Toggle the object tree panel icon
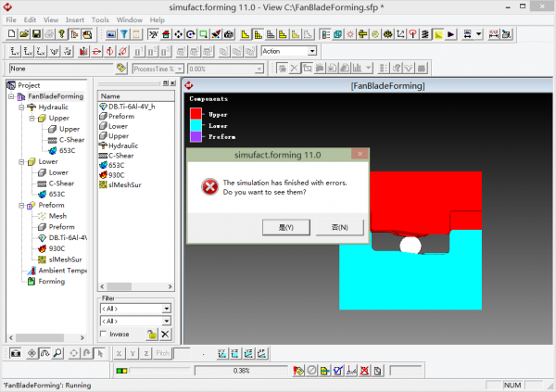 [x=74, y=34]
